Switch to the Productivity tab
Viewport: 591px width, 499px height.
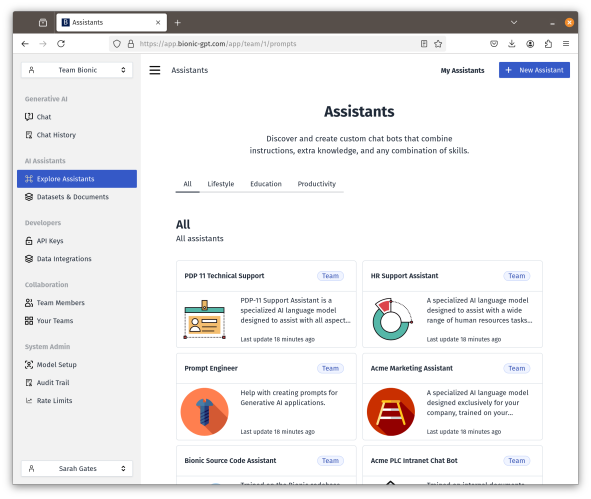317,184
